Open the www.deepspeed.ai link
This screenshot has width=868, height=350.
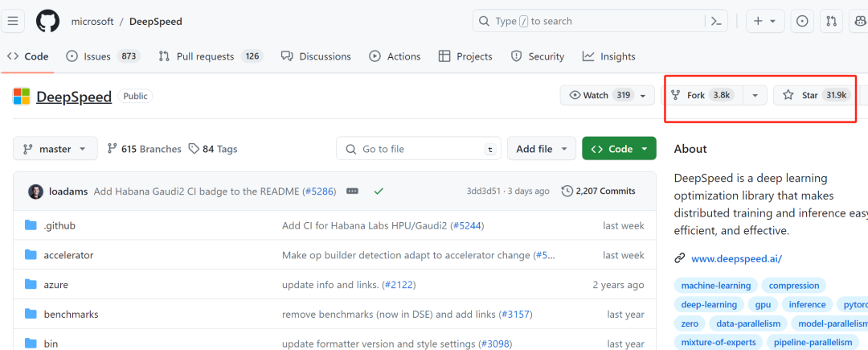coord(736,259)
